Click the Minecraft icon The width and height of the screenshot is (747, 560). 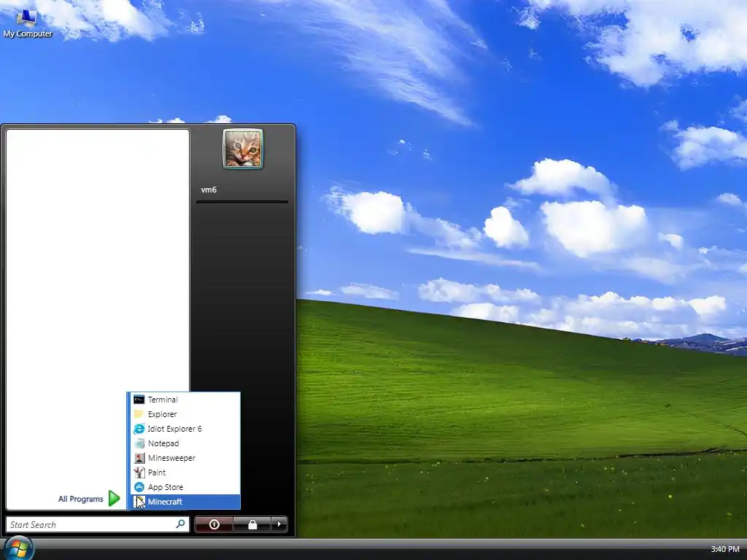click(139, 502)
